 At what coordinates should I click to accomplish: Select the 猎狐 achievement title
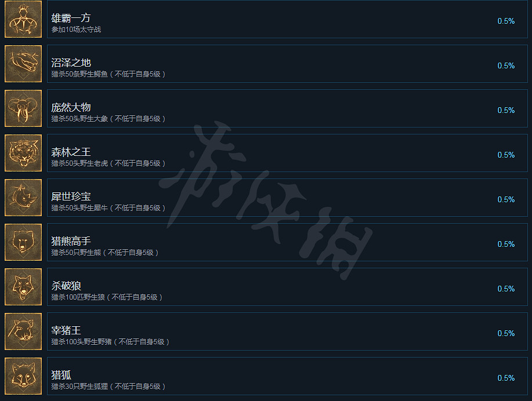[x=61, y=375]
